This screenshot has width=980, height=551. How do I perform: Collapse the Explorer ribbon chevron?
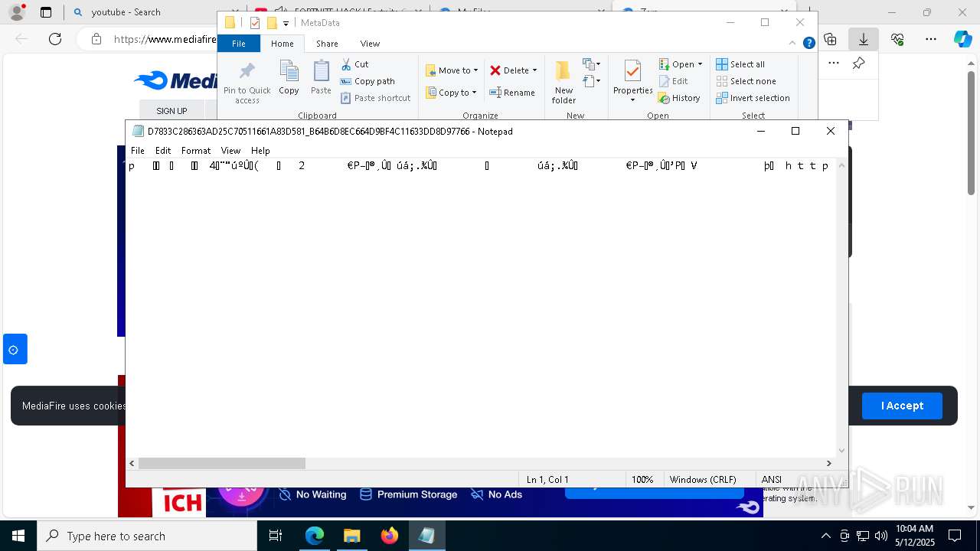click(x=792, y=44)
